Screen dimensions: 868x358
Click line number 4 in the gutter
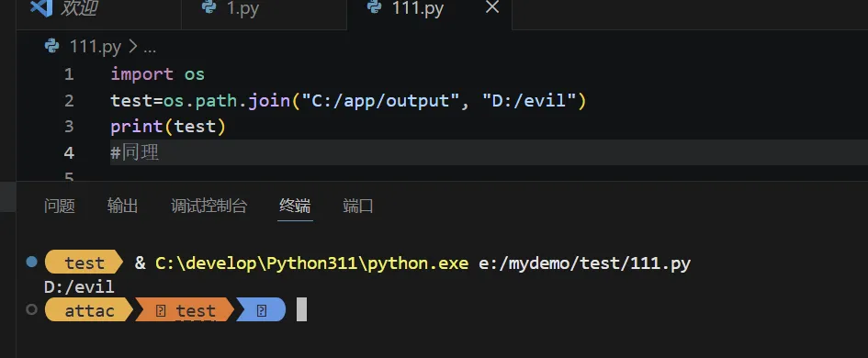coord(69,152)
